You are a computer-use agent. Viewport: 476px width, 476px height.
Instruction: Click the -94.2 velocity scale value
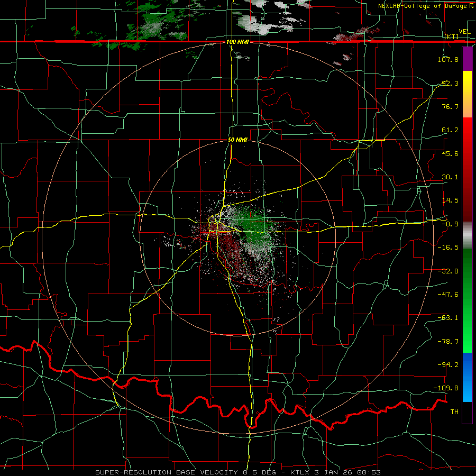click(448, 364)
